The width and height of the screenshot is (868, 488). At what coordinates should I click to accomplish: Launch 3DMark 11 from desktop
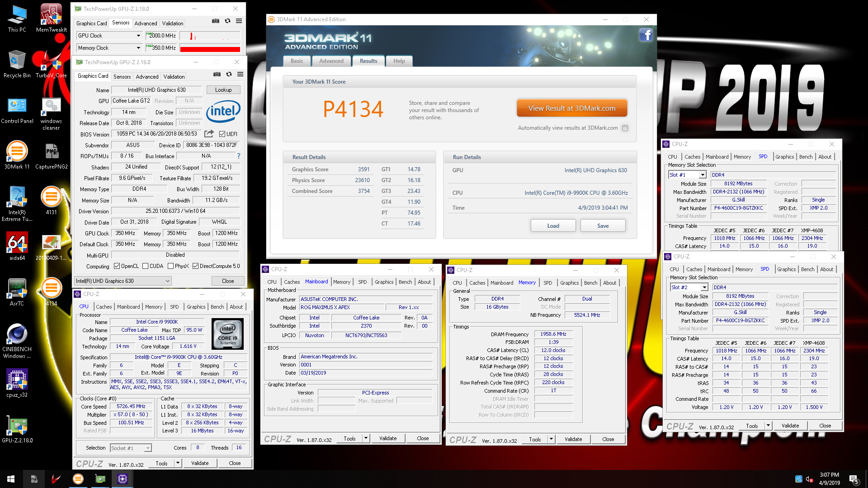coord(17,155)
